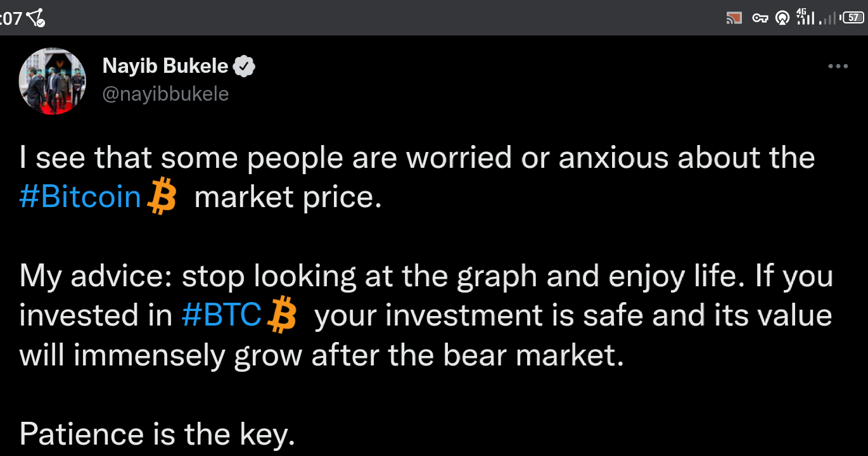This screenshot has height=456, width=868.
Task: Tap the verified badge next to Nayib Bukele
Action: [x=245, y=66]
